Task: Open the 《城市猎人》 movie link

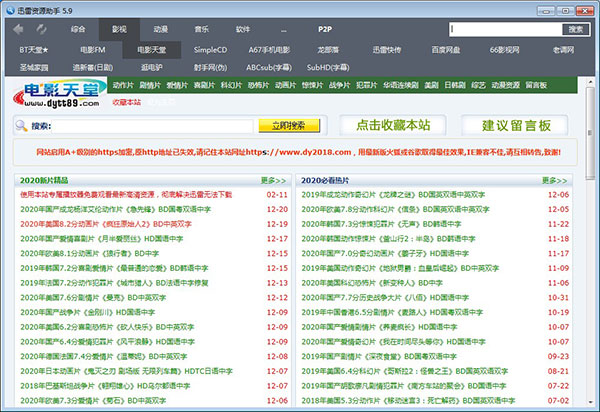Action: click(x=114, y=283)
